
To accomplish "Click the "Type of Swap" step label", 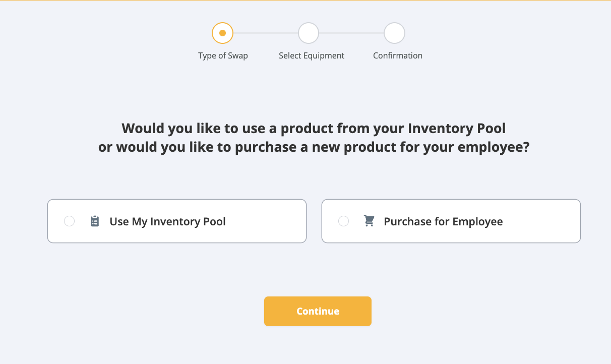I will (223, 55).
